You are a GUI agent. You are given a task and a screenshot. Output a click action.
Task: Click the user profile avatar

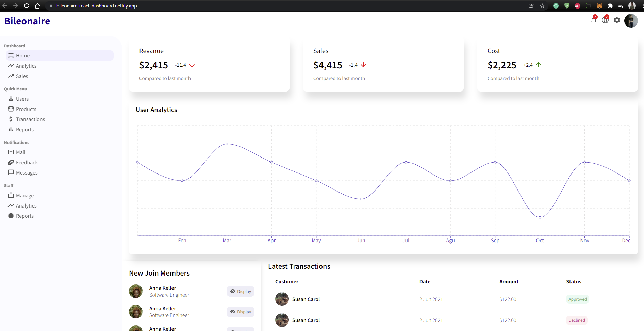(x=631, y=21)
